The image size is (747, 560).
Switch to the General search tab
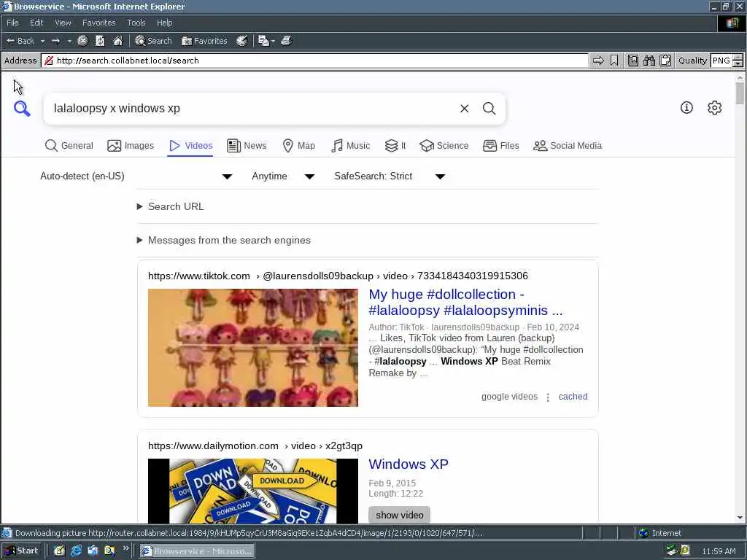click(x=69, y=146)
